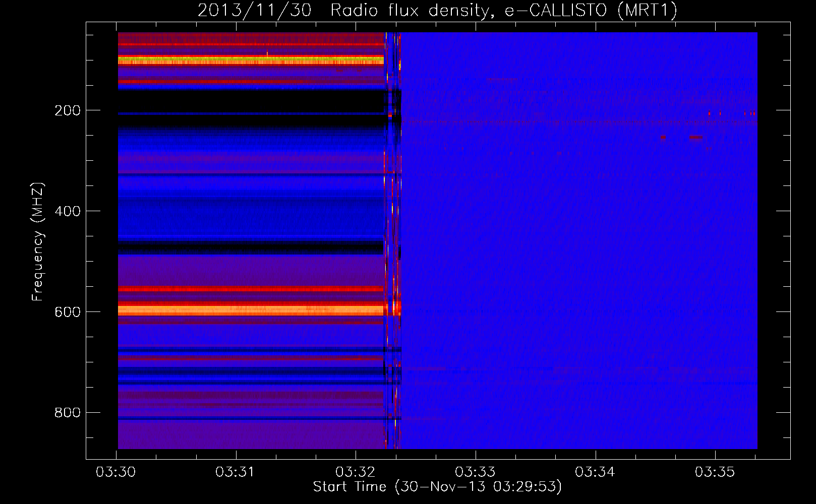Click the plot title '2013/11/30 Radio flux density, e-CALLISTO (MRT1)'
Screen dimensions: 816x504
(437, 10)
